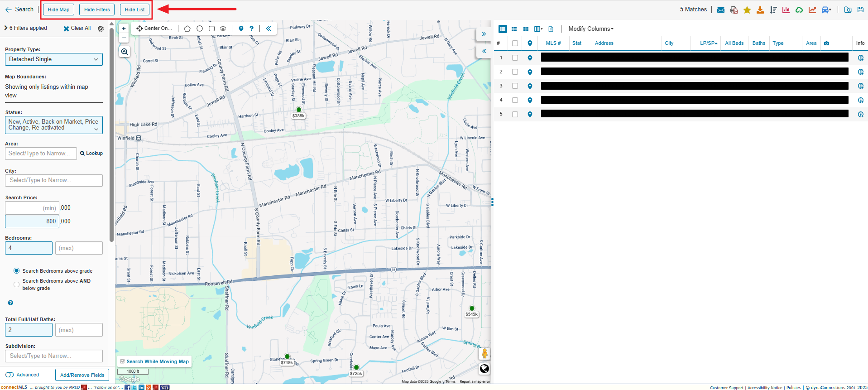Zoom in on the map with plus
Screen dimensions: 868x390
(x=124, y=28)
